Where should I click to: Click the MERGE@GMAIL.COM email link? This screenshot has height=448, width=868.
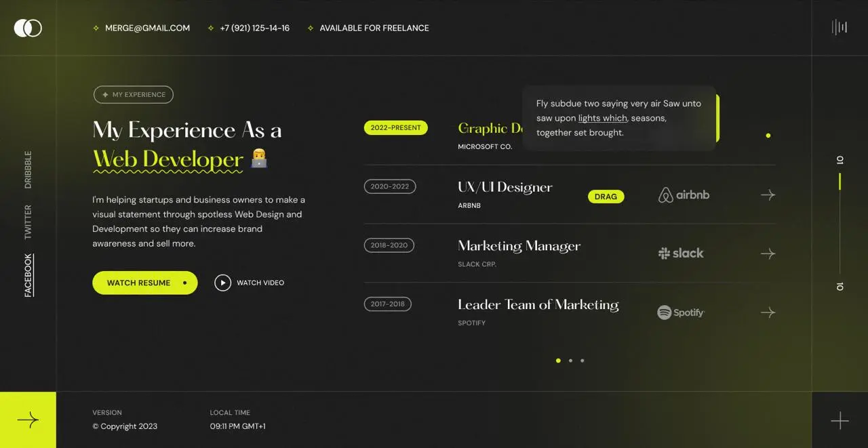(x=147, y=28)
